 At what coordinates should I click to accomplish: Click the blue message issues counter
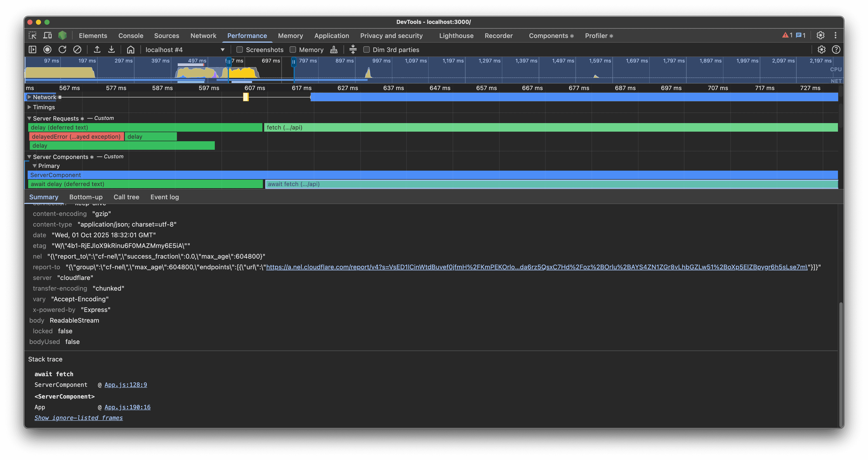pos(801,35)
